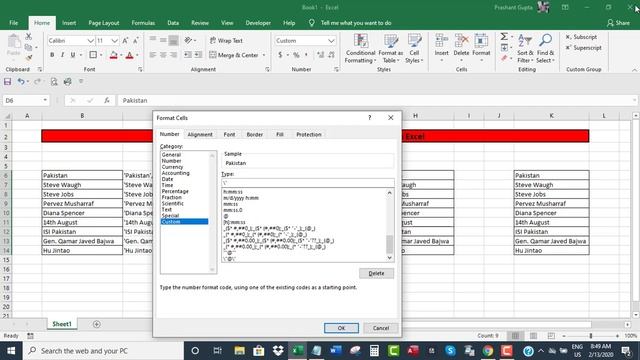Select General category in the list
The image size is (640, 360).
coord(171,155)
